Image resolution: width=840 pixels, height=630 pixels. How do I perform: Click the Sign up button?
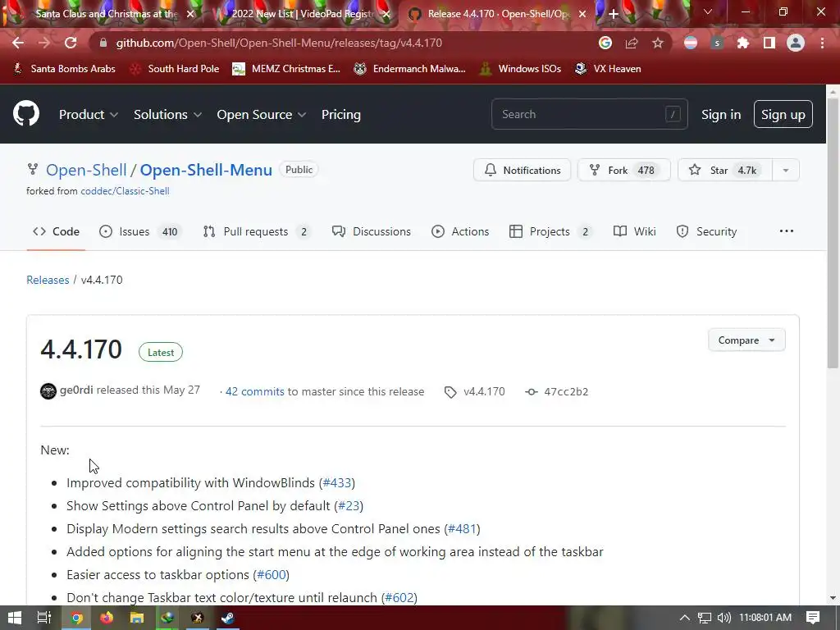click(783, 114)
